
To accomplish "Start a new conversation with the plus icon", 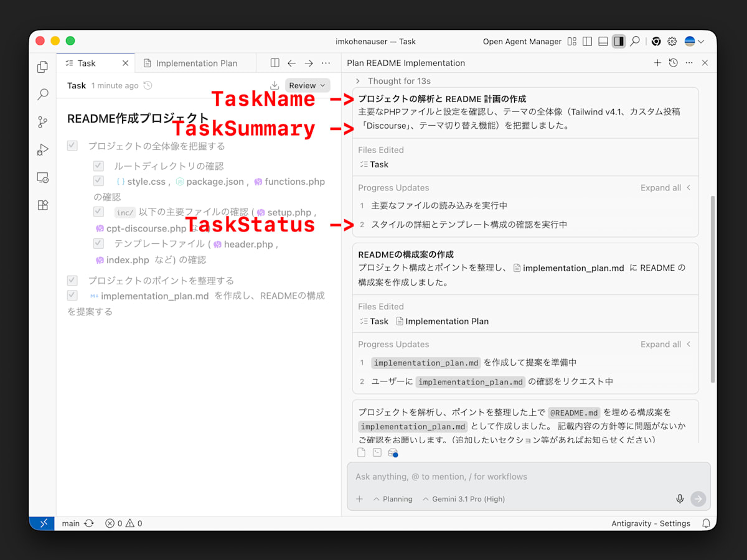I will 657,63.
